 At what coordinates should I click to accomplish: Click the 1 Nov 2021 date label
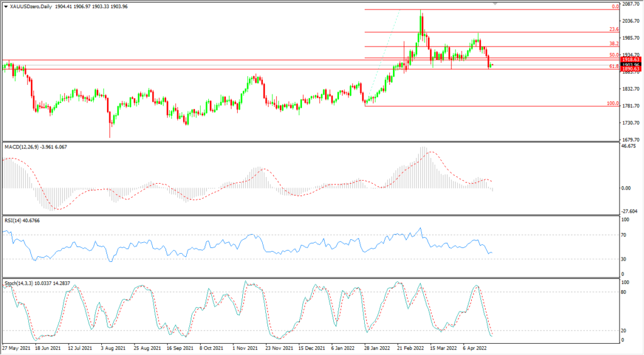245,348
